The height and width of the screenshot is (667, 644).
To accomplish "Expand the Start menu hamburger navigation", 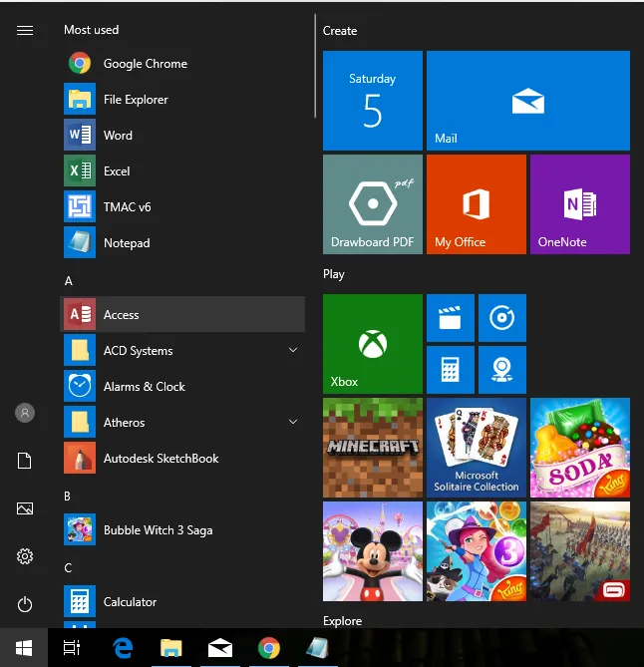I will [x=25, y=30].
